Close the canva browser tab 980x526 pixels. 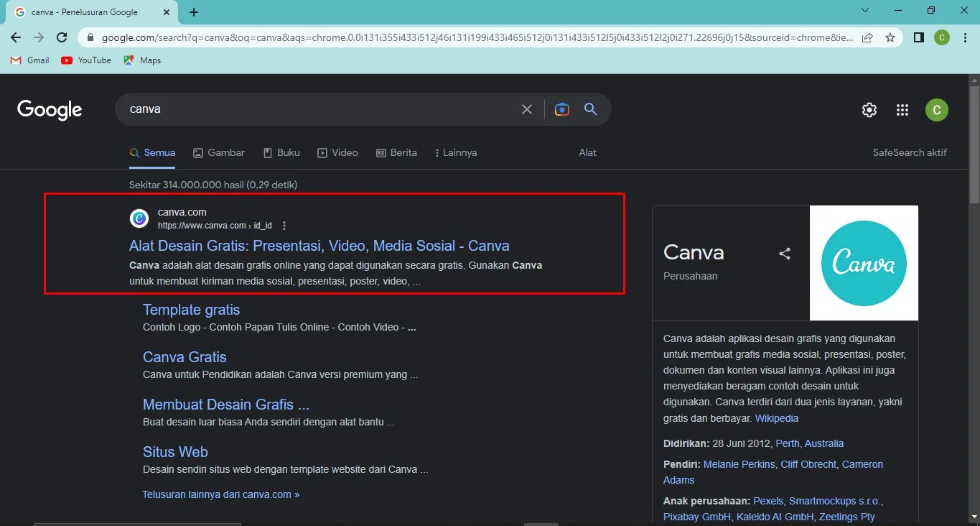tap(167, 12)
